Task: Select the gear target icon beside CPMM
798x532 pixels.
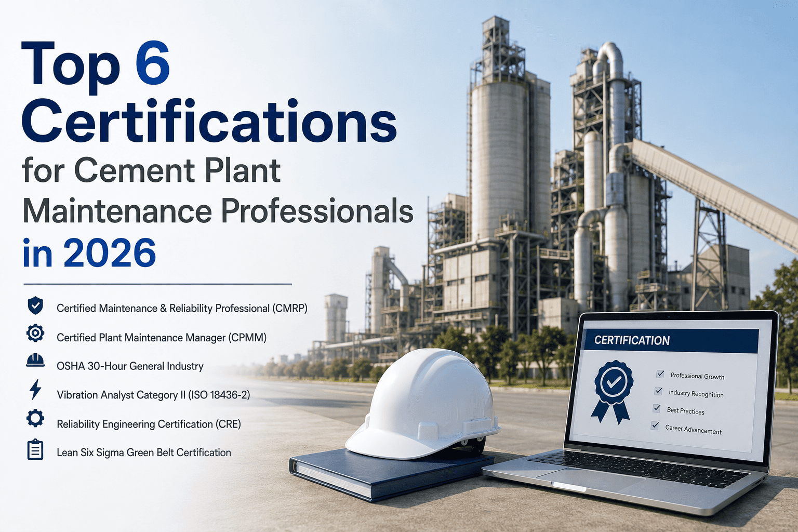Action: click(x=35, y=333)
